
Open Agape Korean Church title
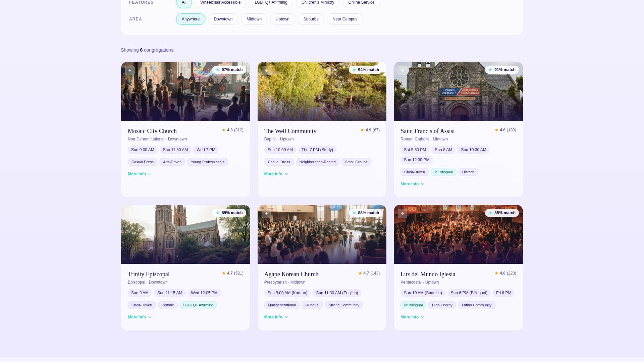[x=291, y=274]
